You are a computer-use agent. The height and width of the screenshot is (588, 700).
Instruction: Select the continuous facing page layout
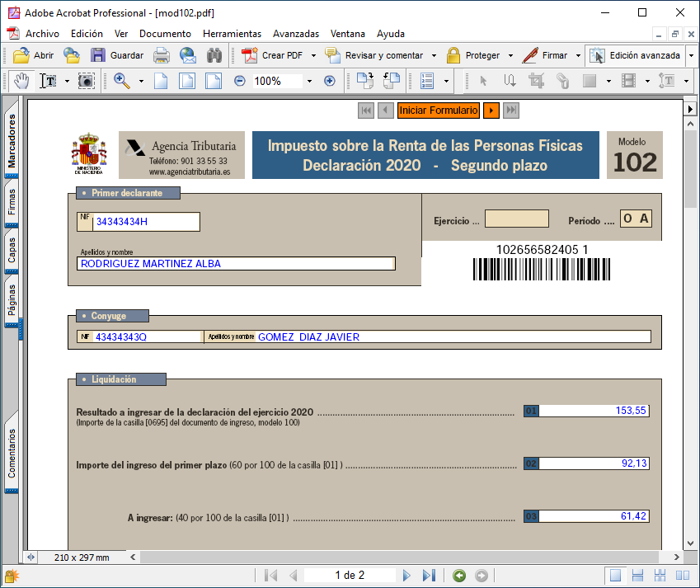point(660,576)
